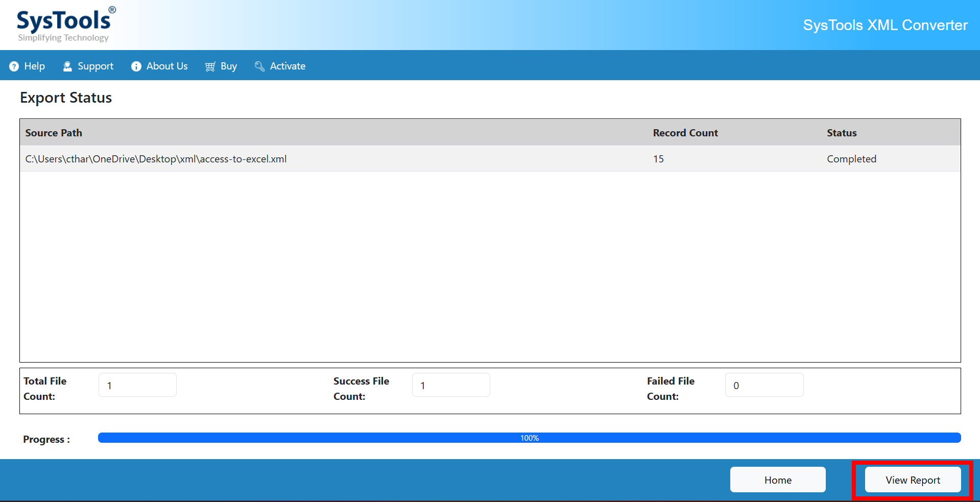Click the Total File Count label

45,389
